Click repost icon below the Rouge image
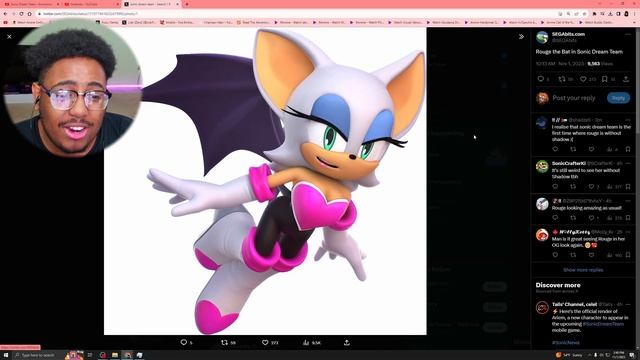The width and height of the screenshot is (640, 360). [224, 342]
